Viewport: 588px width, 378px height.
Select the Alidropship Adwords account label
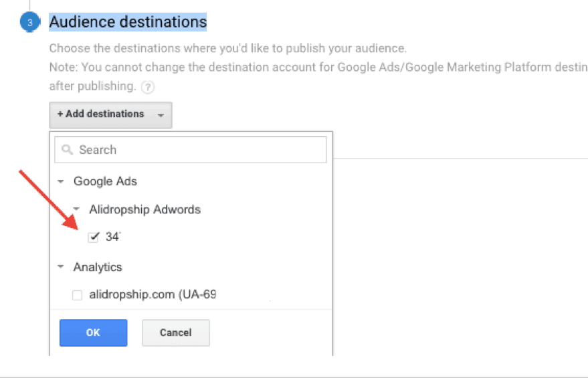[144, 209]
